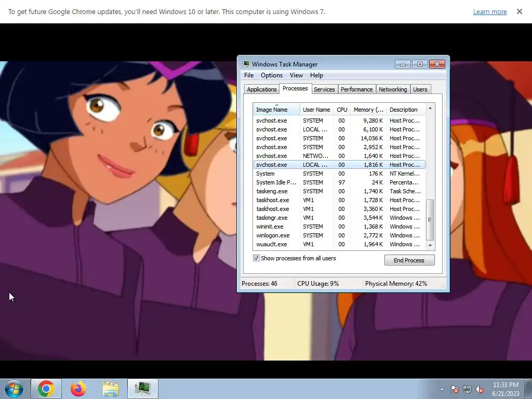Click highlighted svchost.exe 1,816 K row
532x399 pixels.
click(339, 165)
